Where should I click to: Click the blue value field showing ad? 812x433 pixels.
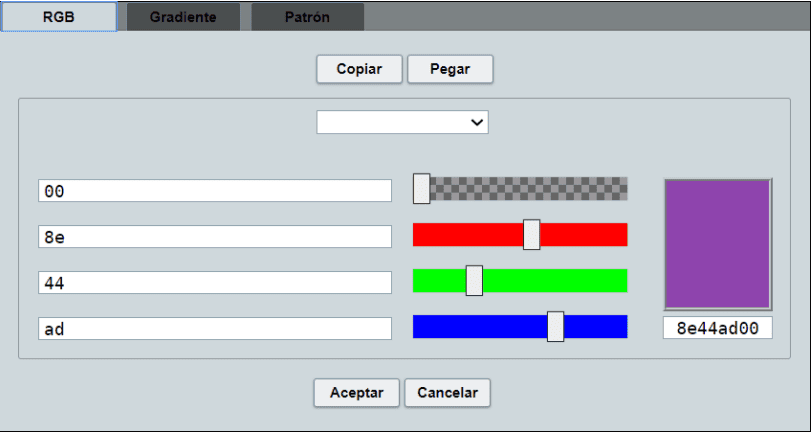click(214, 329)
